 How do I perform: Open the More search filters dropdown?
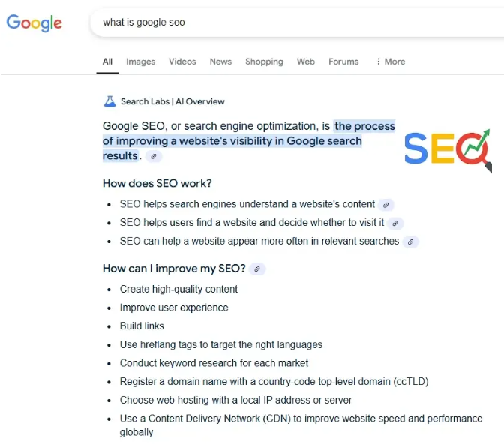point(390,62)
